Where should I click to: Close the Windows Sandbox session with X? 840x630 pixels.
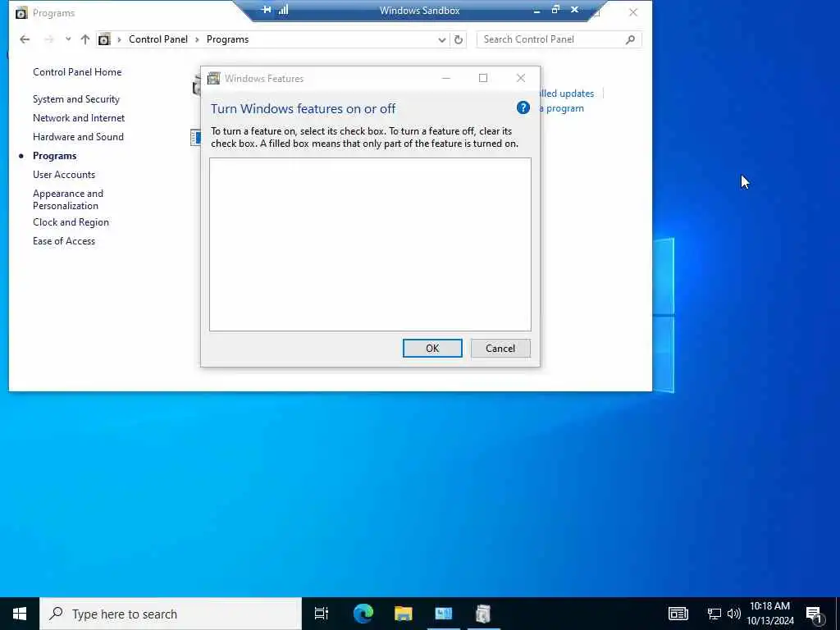pyautogui.click(x=574, y=10)
